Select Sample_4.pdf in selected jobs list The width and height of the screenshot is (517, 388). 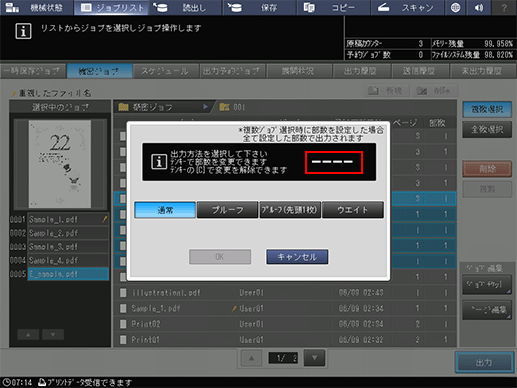pos(68,260)
